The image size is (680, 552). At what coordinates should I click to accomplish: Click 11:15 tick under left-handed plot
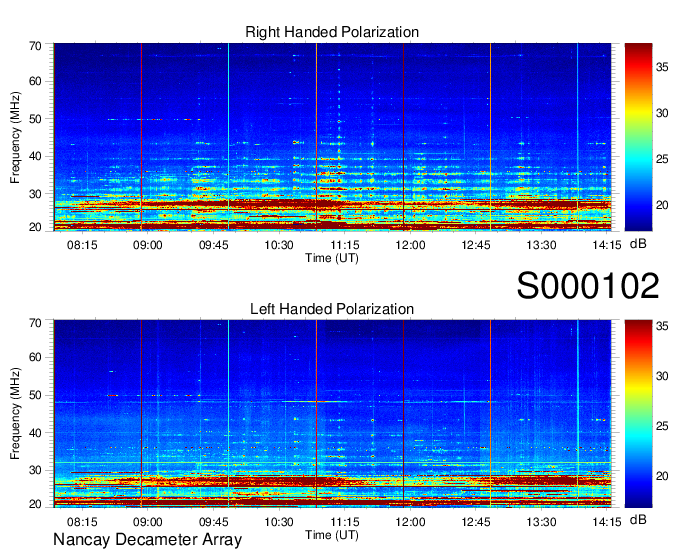coord(344,522)
